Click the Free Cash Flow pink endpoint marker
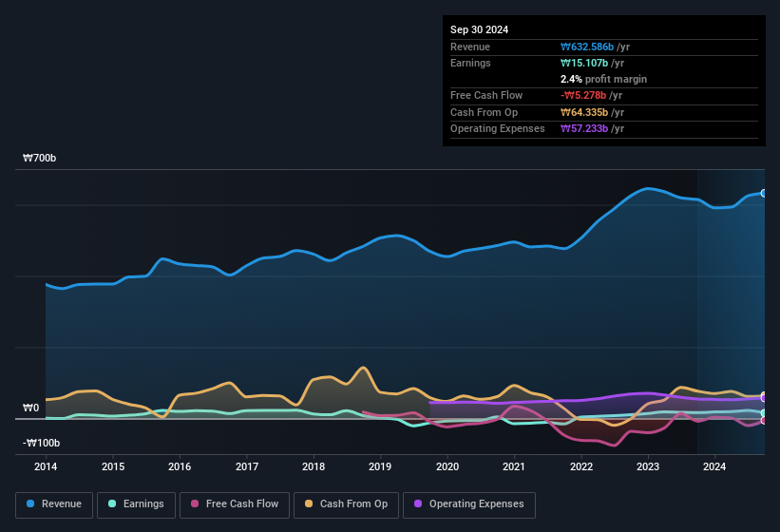780x532 pixels. 764,421
